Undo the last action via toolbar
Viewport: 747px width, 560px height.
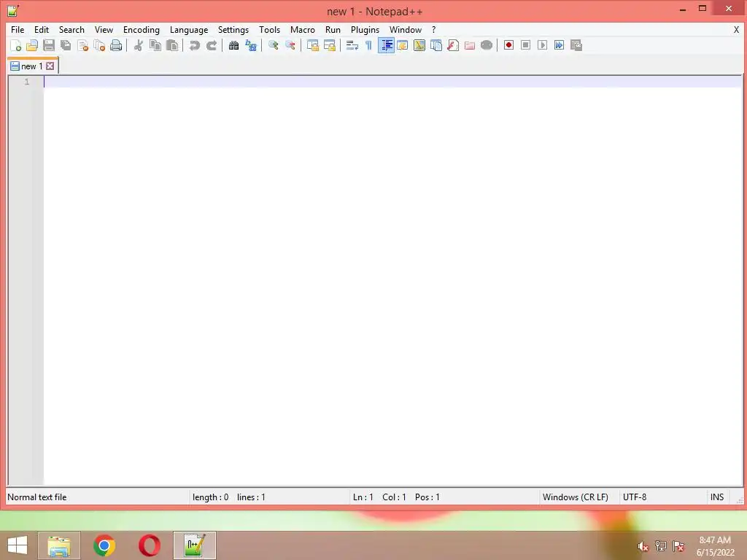click(194, 45)
